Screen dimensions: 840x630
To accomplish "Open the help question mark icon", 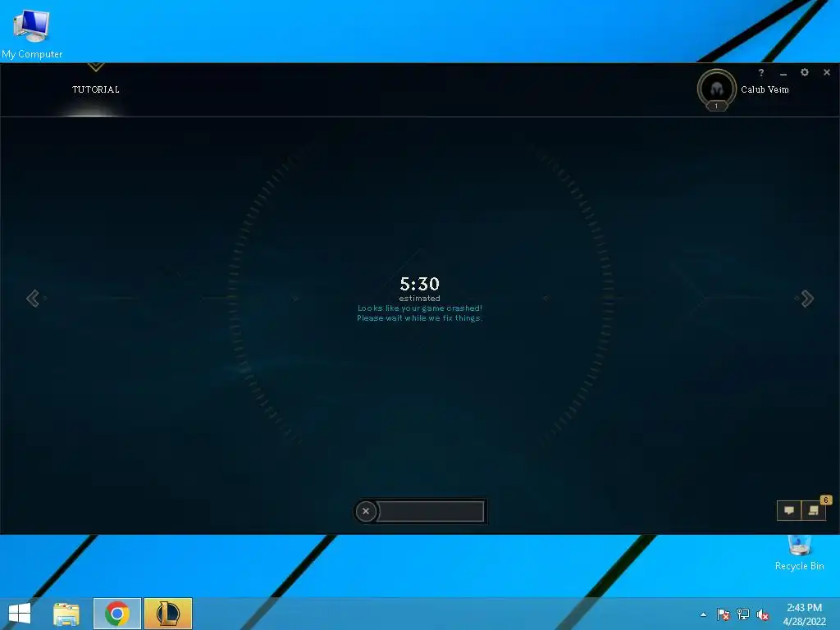I will (760, 72).
